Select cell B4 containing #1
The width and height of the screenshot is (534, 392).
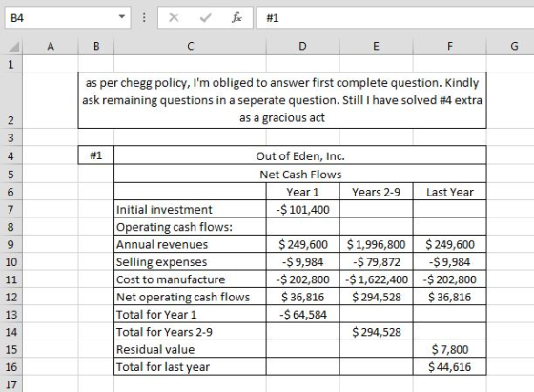96,155
